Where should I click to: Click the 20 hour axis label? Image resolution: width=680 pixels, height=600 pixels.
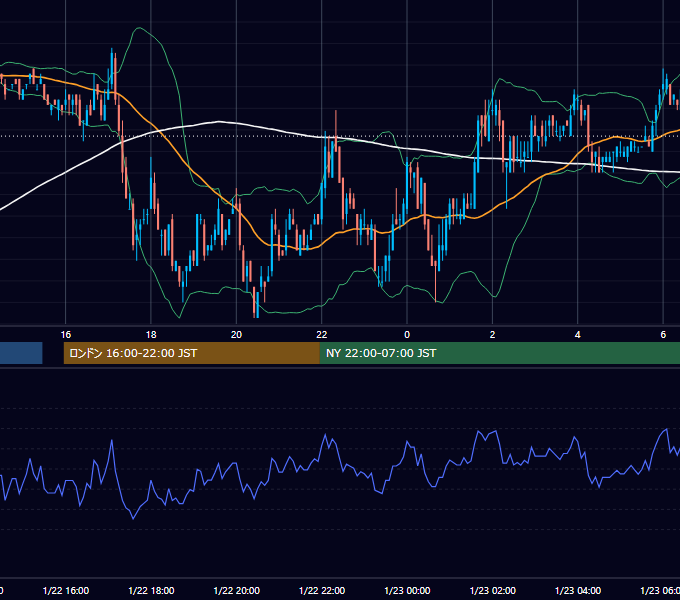[x=236, y=335]
